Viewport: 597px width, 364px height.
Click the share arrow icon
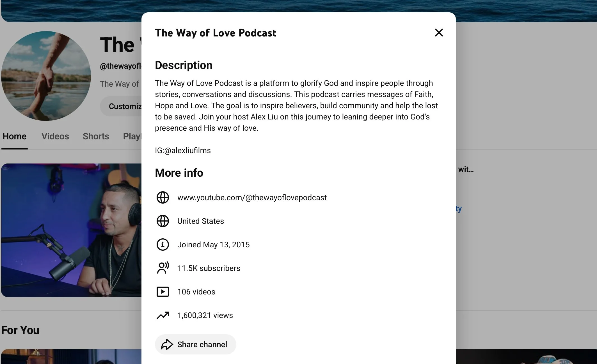pyautogui.click(x=167, y=344)
